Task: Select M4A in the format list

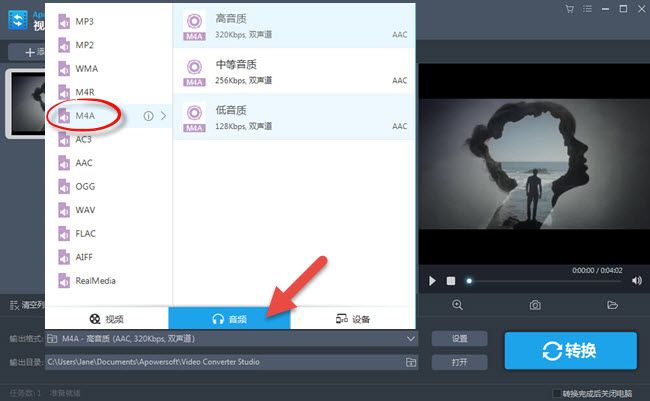Action: (x=109, y=116)
